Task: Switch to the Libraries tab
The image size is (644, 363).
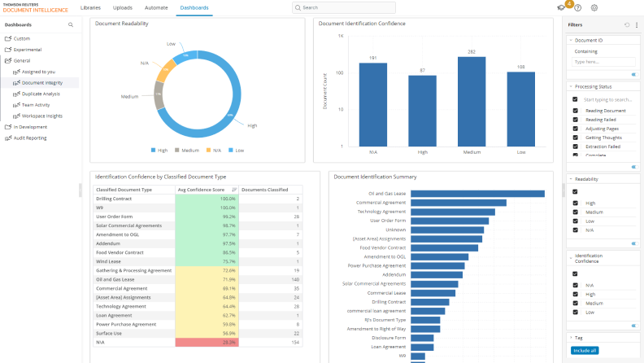Action: (91, 7)
